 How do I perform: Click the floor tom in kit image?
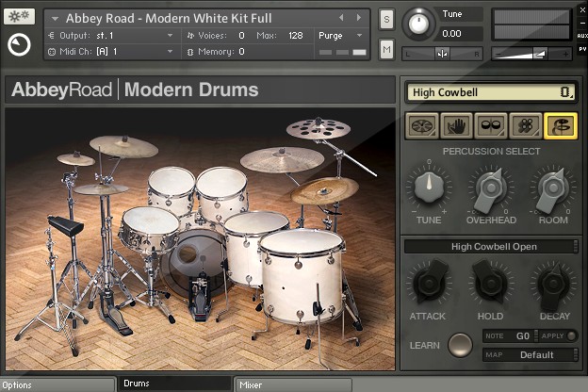[302, 276]
